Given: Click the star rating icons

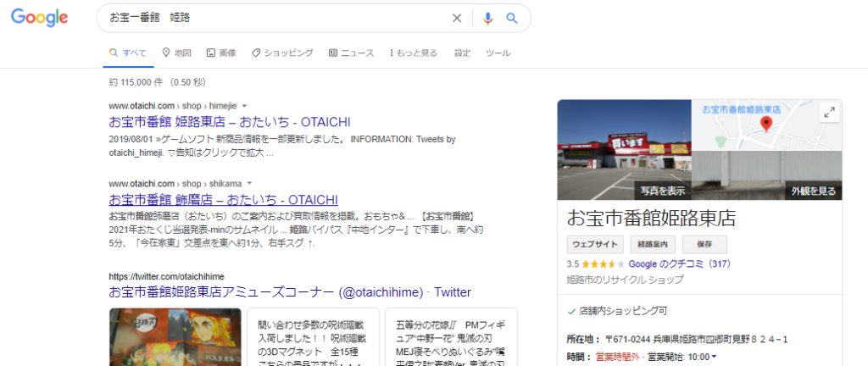Looking at the screenshot, I should (604, 264).
